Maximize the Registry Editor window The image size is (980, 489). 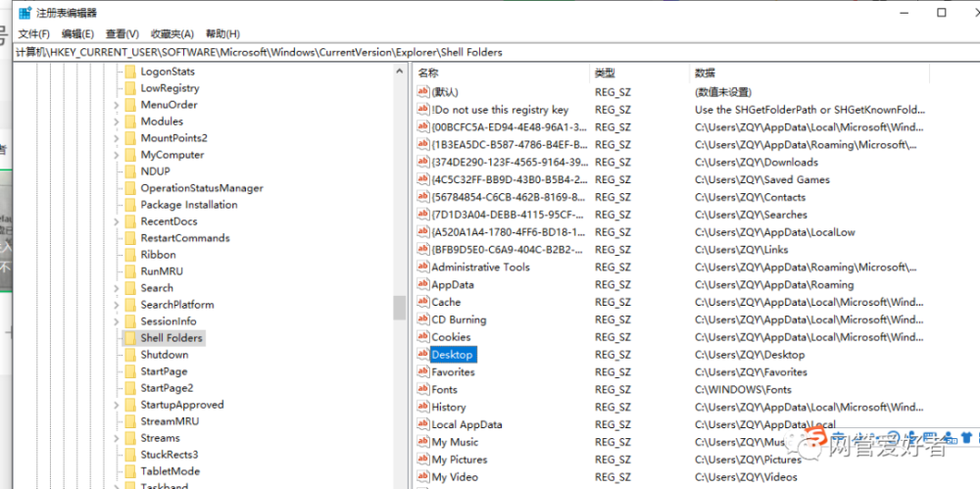(x=941, y=13)
